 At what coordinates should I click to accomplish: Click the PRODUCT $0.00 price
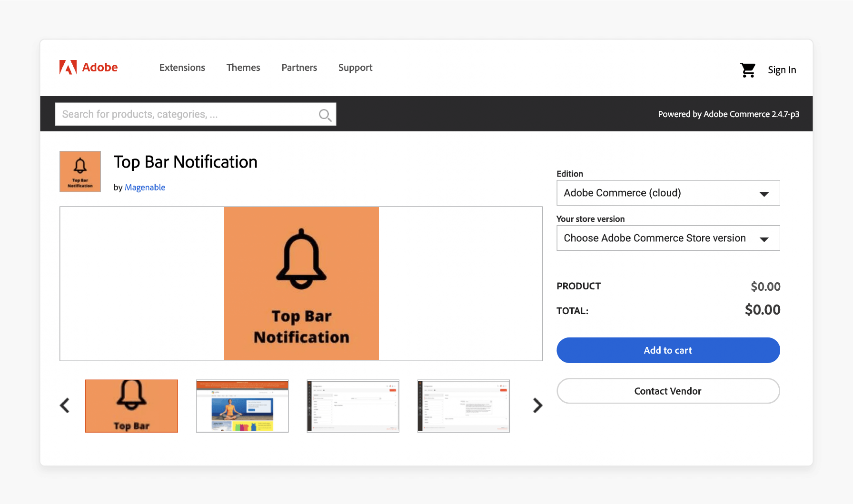pos(765,287)
